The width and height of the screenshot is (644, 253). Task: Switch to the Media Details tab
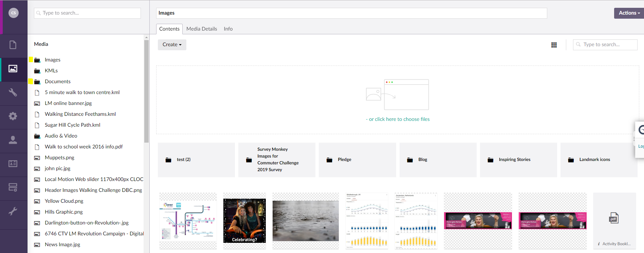[202, 29]
